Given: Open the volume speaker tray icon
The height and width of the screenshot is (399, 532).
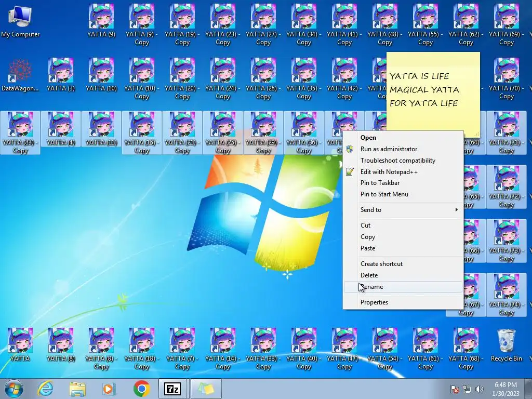Looking at the screenshot, I should (480, 389).
